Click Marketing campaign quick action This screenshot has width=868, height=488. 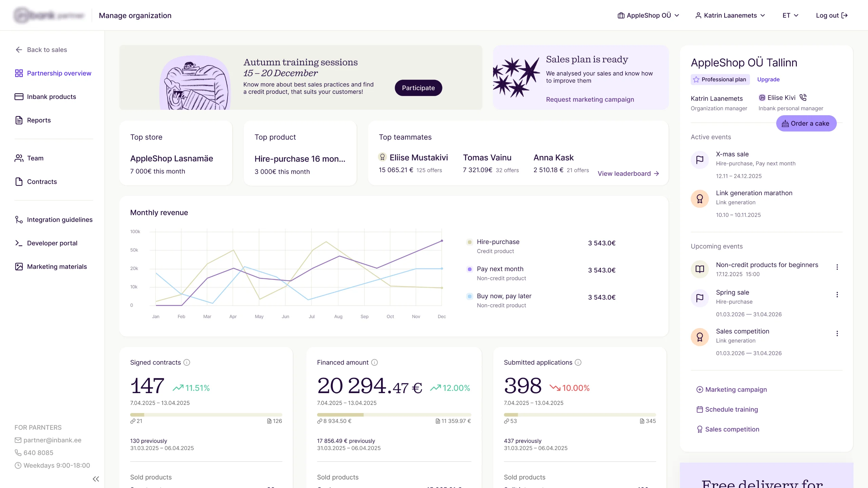click(732, 389)
